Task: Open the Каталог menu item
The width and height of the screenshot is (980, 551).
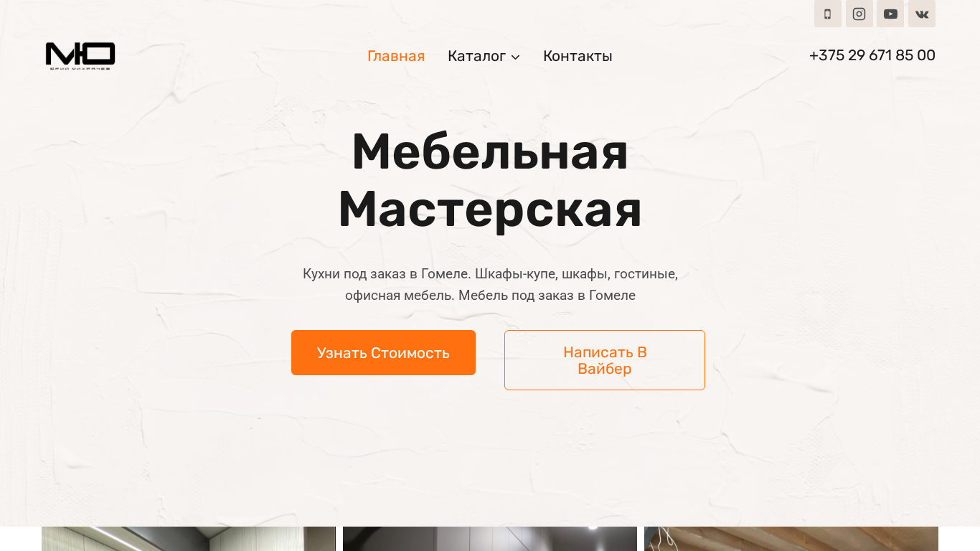Action: pyautogui.click(x=477, y=56)
